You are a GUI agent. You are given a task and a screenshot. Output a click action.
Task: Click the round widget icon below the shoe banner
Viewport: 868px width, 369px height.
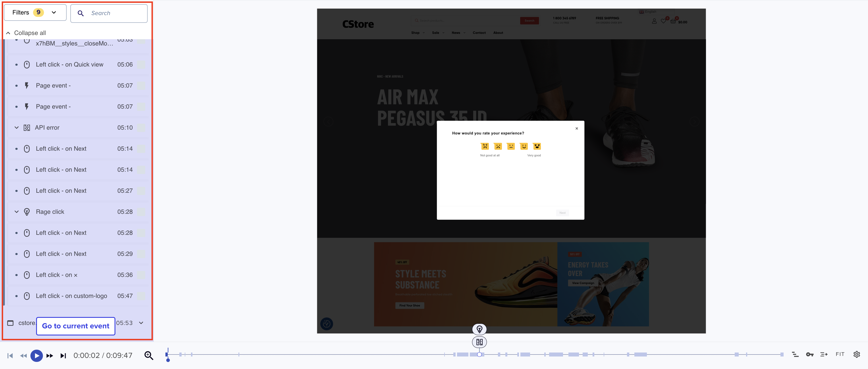coord(327,324)
